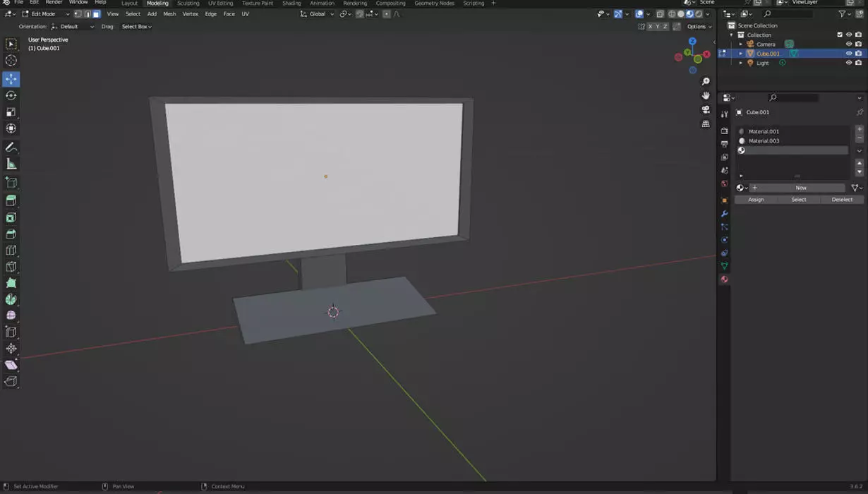This screenshot has width=868, height=494.
Task: Activate the Scale tool
Action: coord(11,112)
